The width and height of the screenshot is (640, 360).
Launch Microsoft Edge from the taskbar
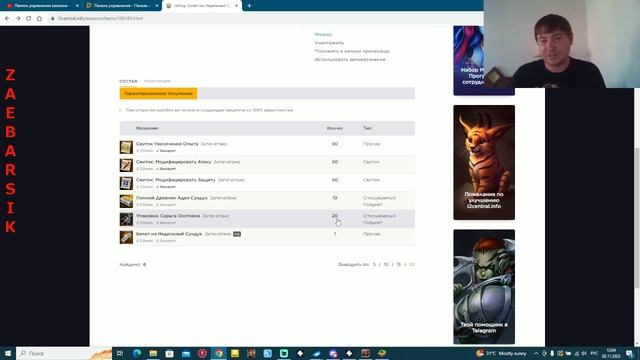[x=137, y=353]
